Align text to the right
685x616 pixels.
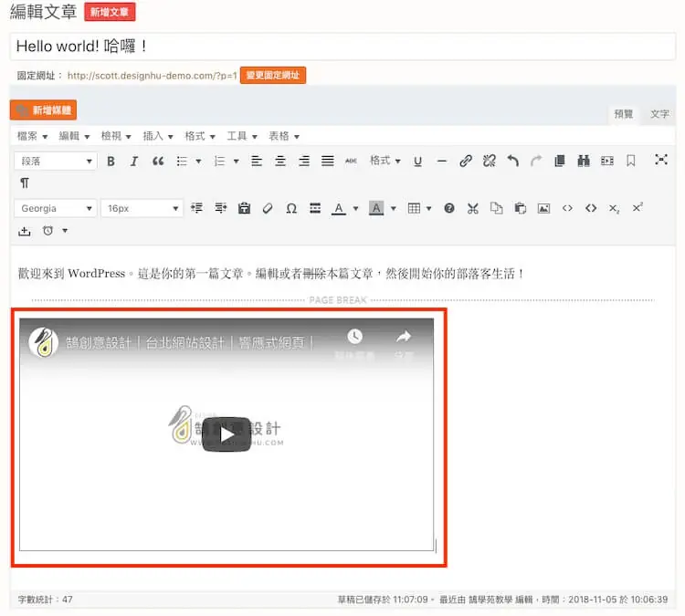(304, 162)
